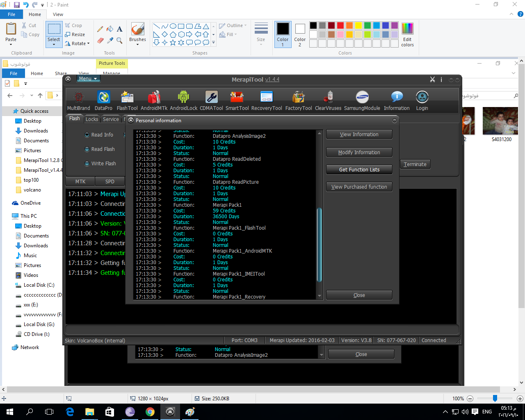Expand the shapes gallery more arrow
This screenshot has width=525, height=420.
coord(213,43)
